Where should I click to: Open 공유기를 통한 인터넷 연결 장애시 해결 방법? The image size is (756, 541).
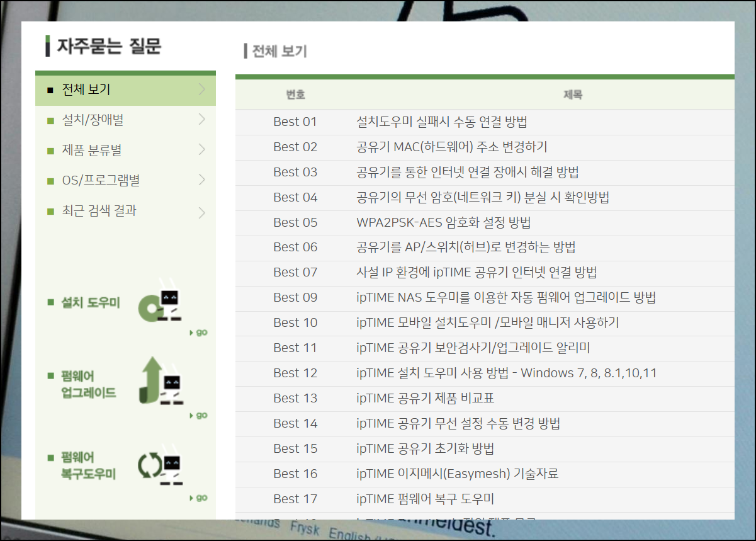(468, 172)
